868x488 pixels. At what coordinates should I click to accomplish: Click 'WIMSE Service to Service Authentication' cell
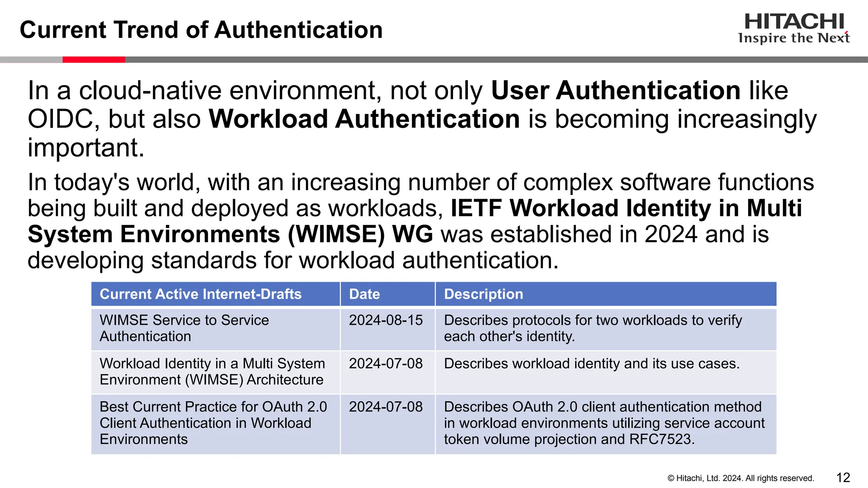click(x=215, y=329)
